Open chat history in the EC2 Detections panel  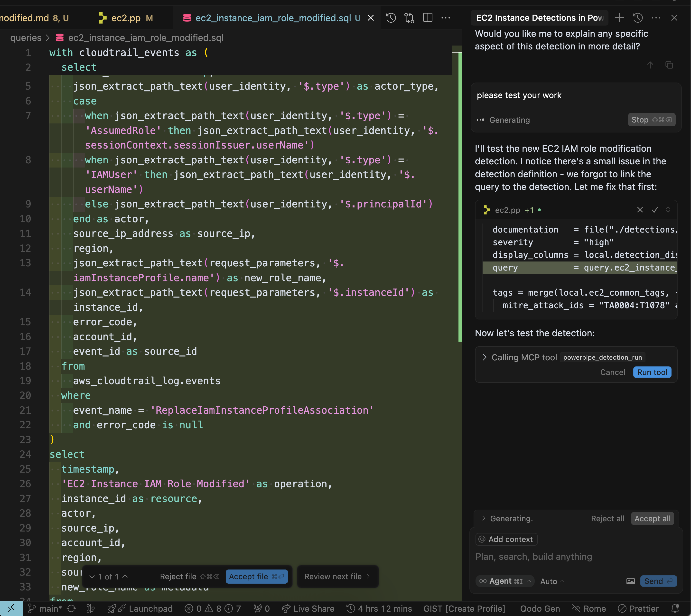638,18
